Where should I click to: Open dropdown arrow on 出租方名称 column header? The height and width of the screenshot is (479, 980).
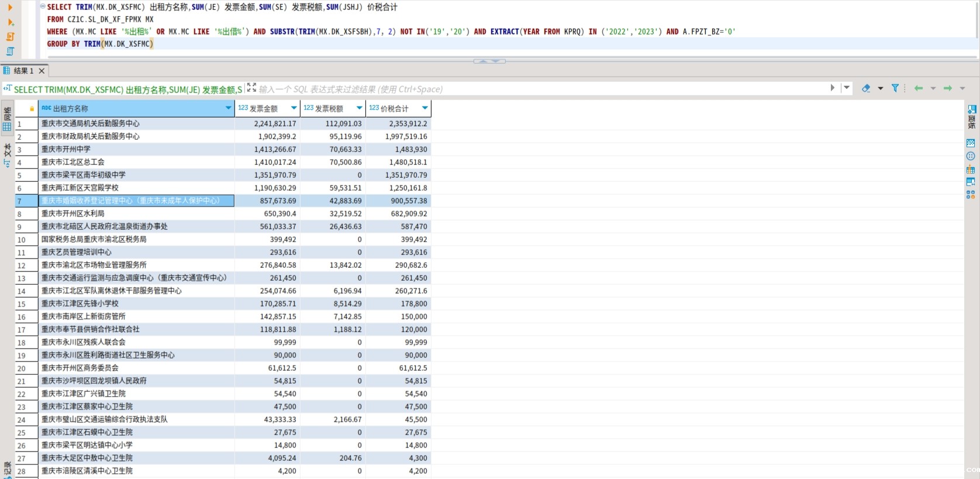(x=228, y=108)
